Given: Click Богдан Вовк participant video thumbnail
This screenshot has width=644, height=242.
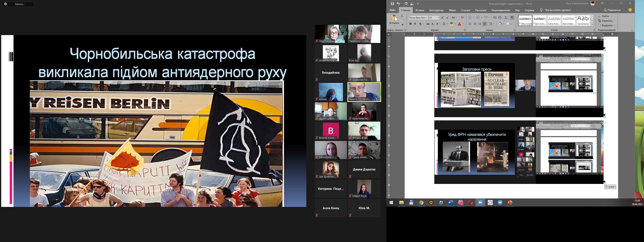Looking at the screenshot, I should 364,130.
